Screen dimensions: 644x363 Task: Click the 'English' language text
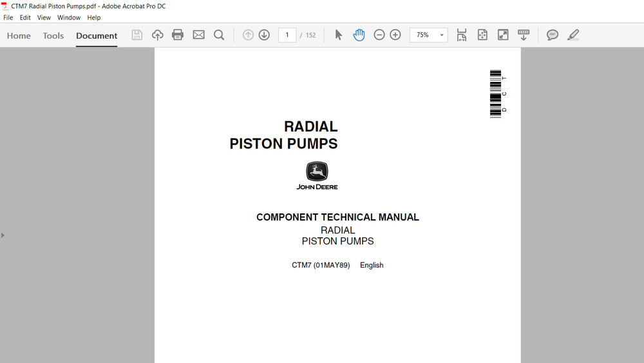coord(372,265)
